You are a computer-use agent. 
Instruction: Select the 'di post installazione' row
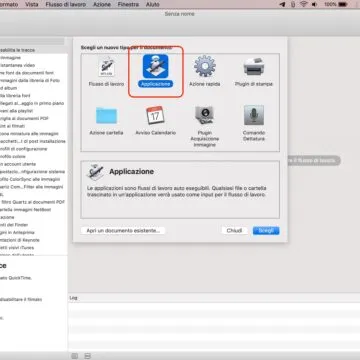pyautogui.click(x=34, y=141)
